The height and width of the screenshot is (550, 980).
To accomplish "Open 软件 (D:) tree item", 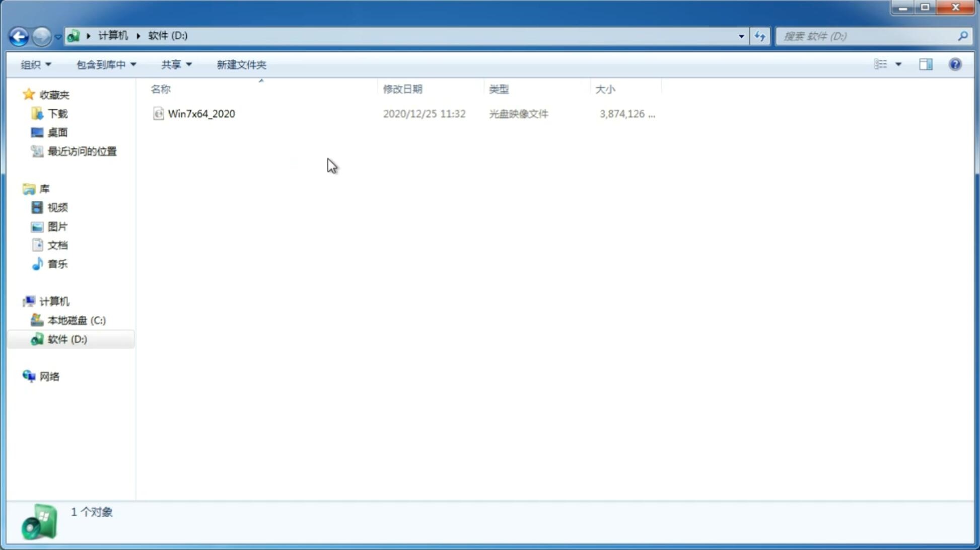I will click(66, 339).
